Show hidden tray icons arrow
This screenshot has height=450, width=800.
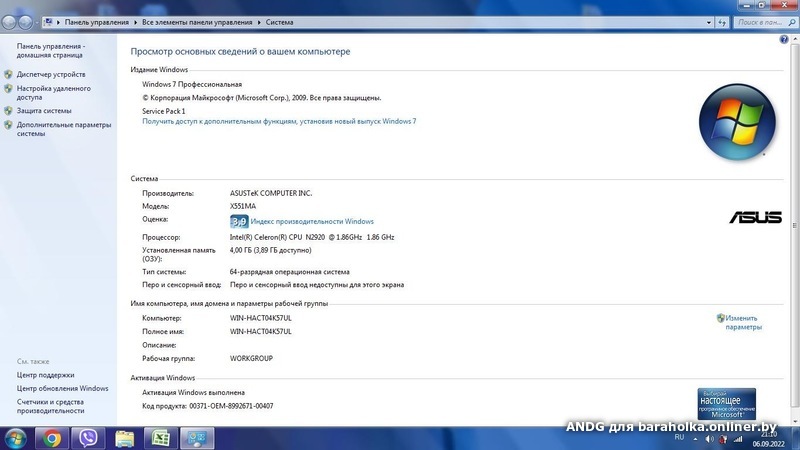tap(695, 439)
